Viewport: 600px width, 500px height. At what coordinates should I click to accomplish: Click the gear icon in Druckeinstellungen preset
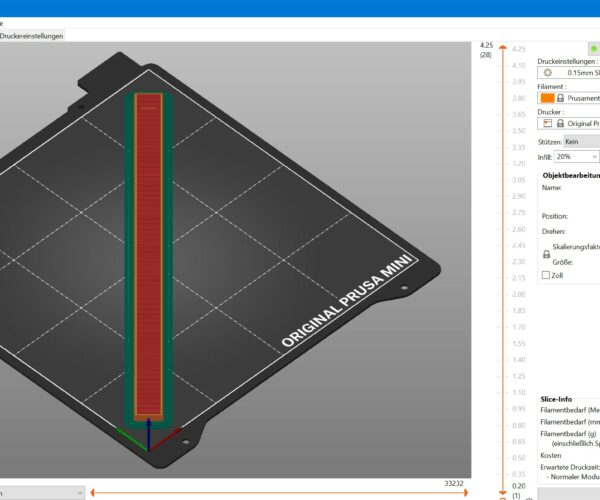tap(548, 72)
